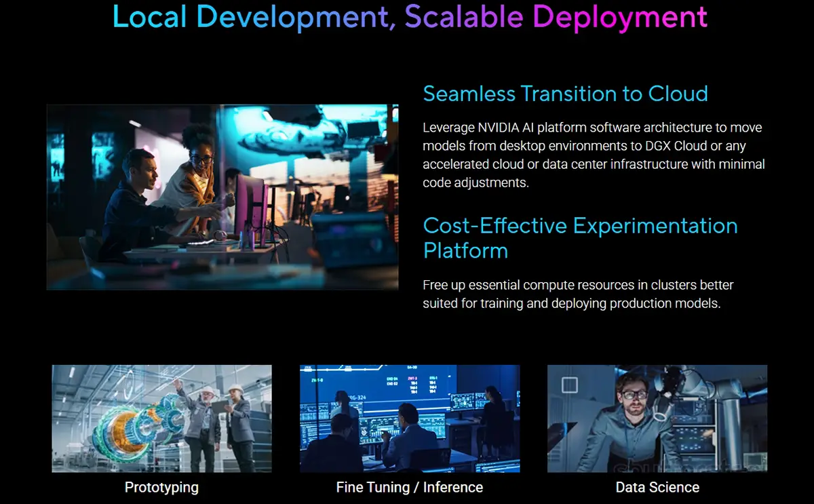Click the Cost-Effective Experimentation Platform heading
Screen dimensions: 814x504
(x=580, y=238)
